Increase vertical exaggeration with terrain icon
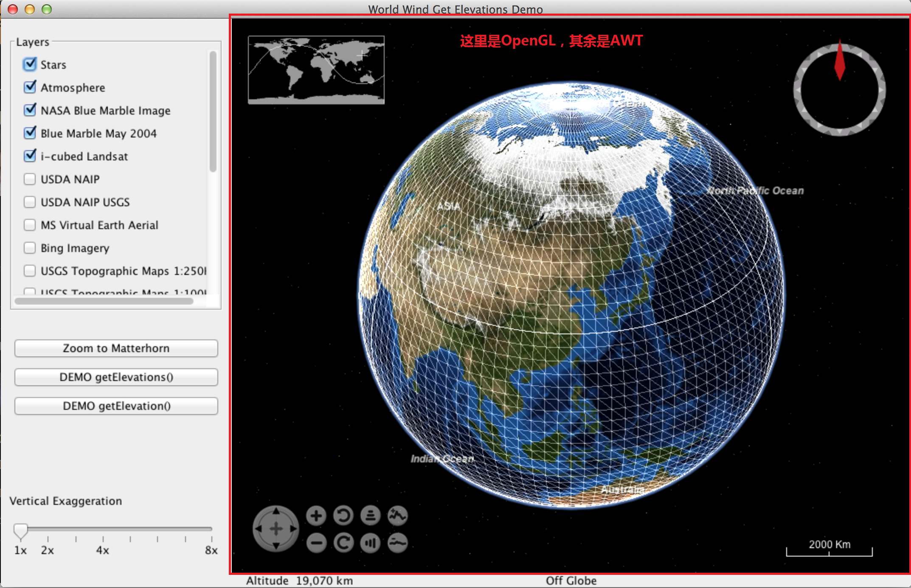911x588 pixels. (x=397, y=516)
